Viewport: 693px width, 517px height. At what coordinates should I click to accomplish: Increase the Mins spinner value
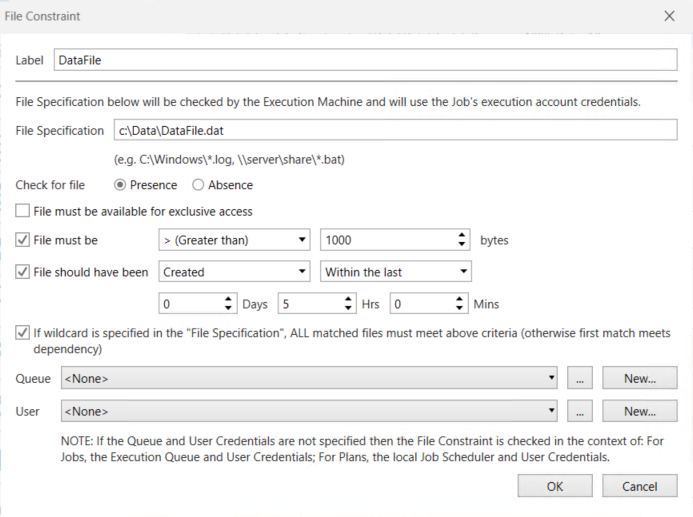pos(461,299)
